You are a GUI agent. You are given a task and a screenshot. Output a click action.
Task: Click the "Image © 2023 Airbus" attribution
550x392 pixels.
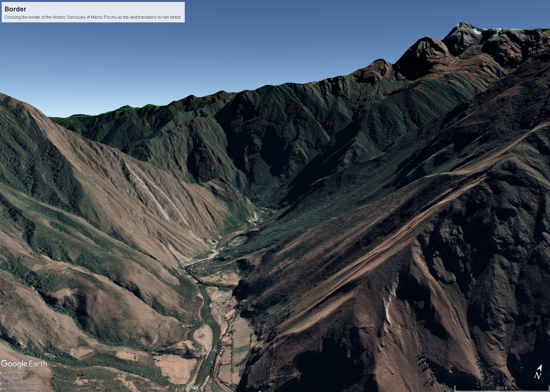pos(14,374)
